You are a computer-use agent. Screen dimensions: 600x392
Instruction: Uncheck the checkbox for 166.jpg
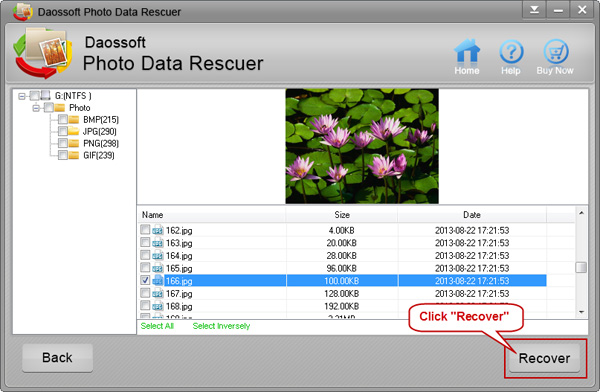pyautogui.click(x=145, y=280)
